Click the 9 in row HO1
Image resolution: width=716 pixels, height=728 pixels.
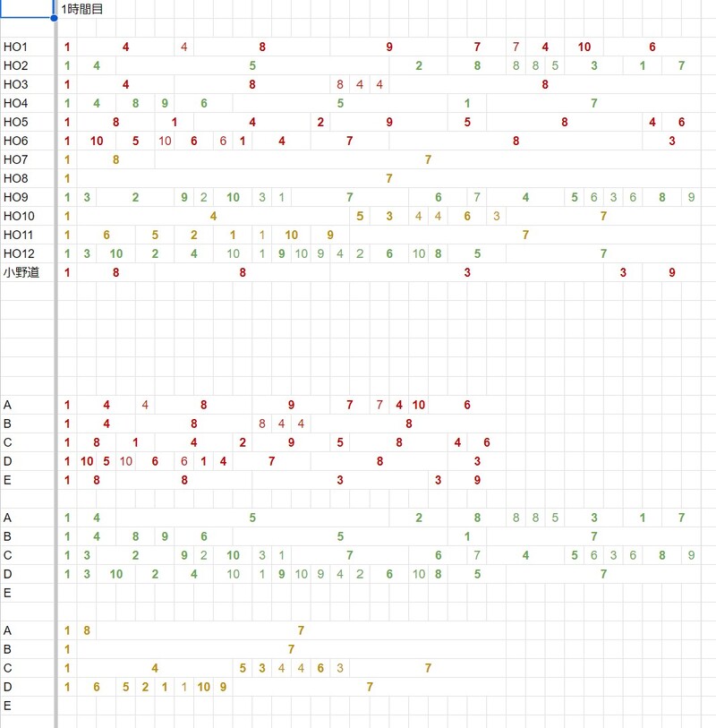[389, 47]
